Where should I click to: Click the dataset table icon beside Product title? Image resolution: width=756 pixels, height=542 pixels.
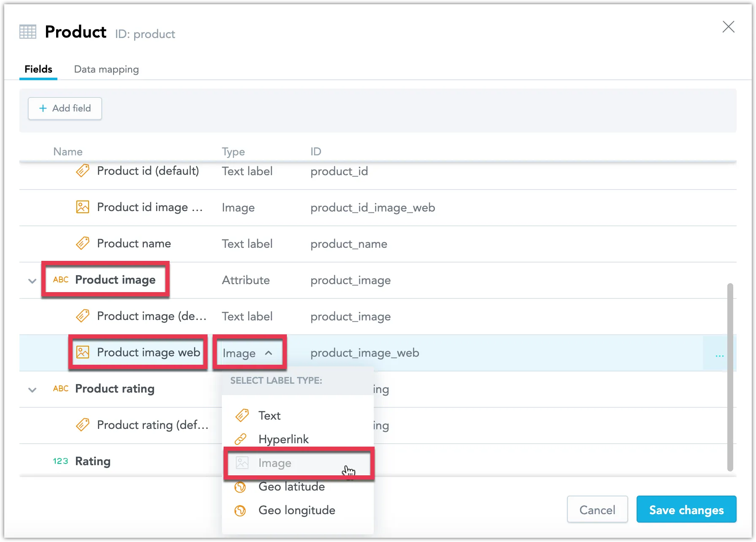[28, 32]
